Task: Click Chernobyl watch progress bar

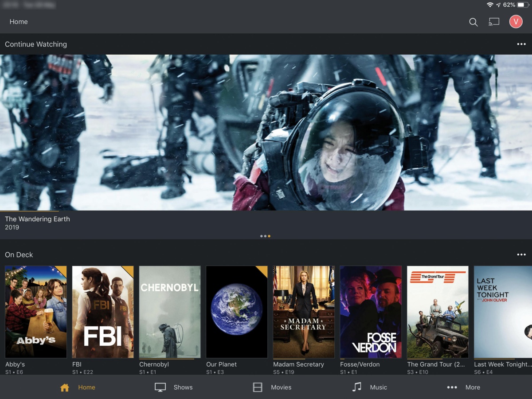Action: coord(166,359)
